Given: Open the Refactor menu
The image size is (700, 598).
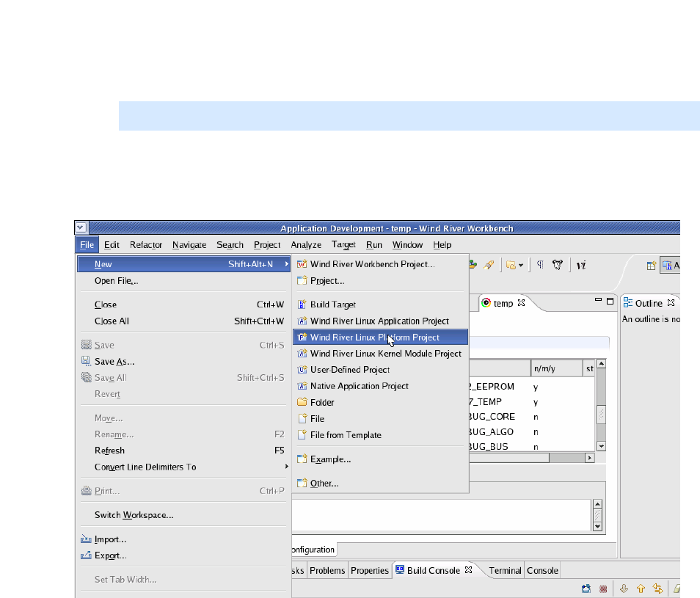Looking at the screenshot, I should pos(146,245).
